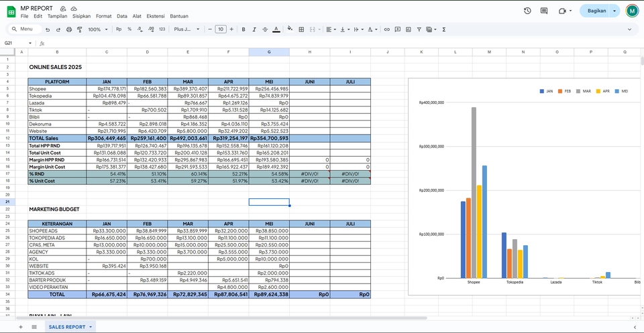Image resolution: width=644 pixels, height=333 pixels.
Task: Open the Alat menu
Action: [137, 16]
